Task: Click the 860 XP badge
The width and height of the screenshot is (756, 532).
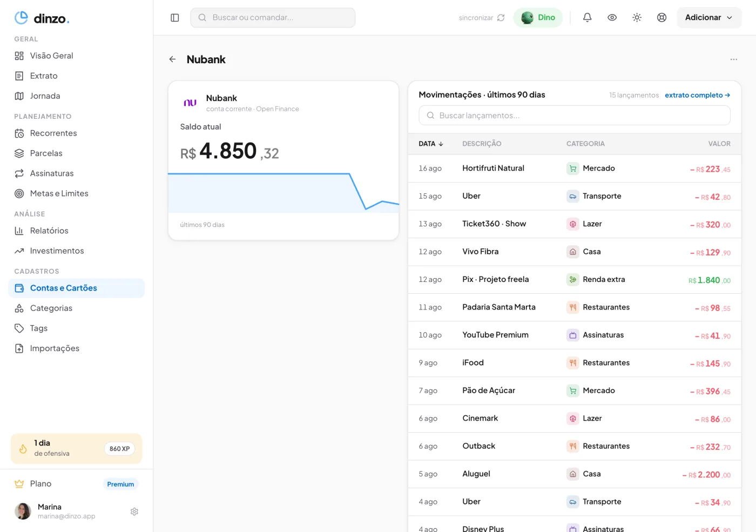Action: point(120,449)
